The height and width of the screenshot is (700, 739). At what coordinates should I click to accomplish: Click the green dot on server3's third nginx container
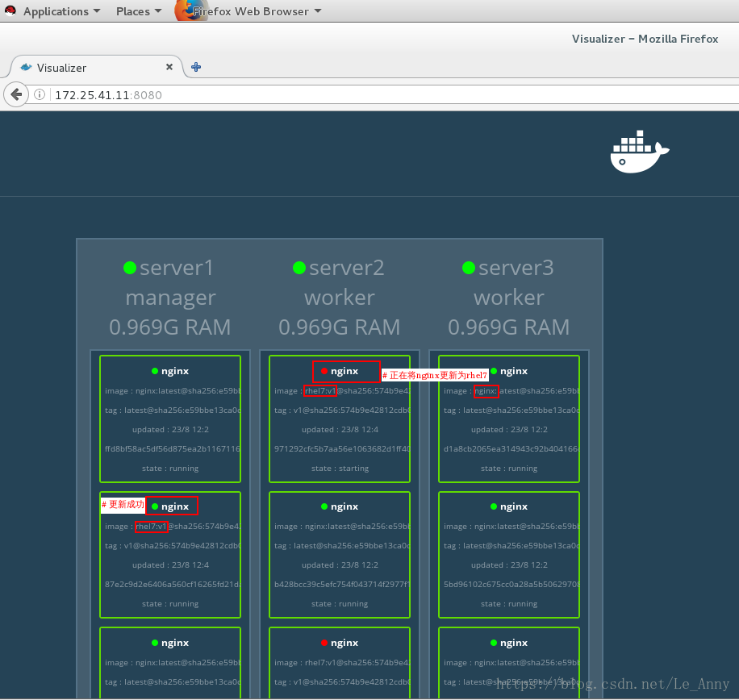[494, 643]
